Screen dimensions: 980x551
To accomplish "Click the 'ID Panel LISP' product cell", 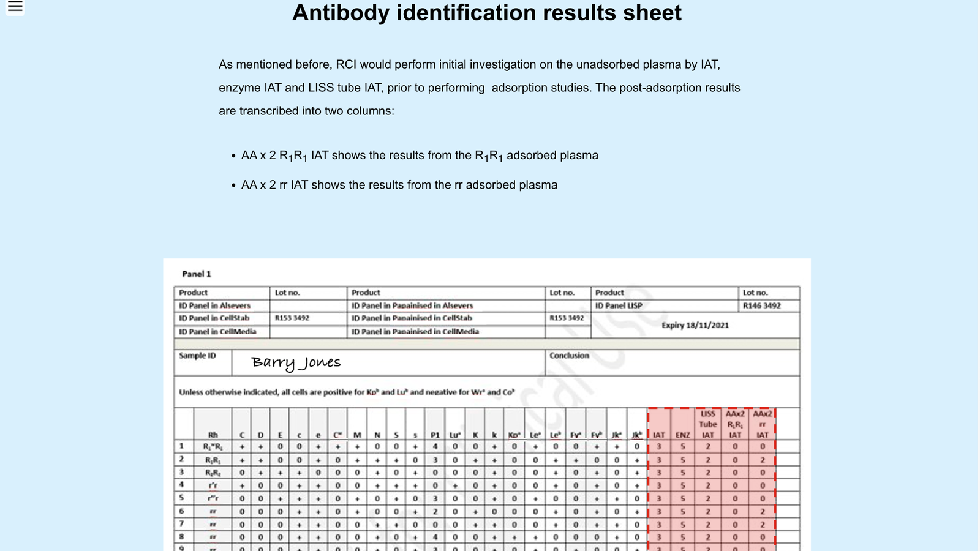I will 619,305.
